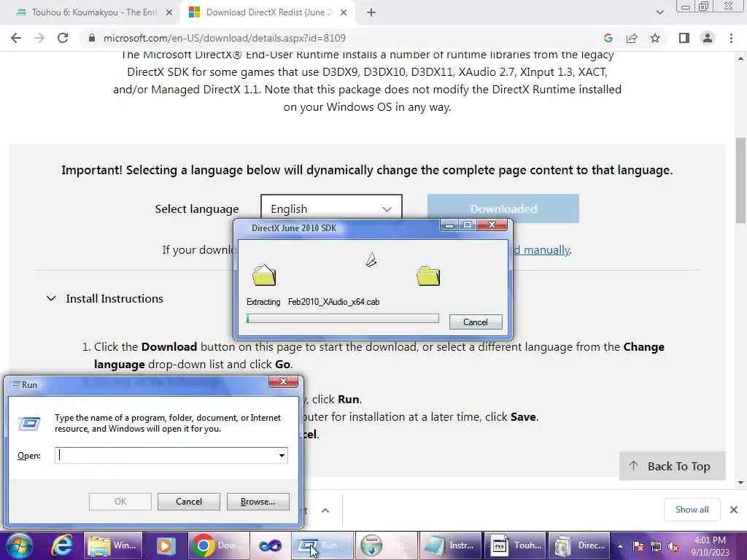Close the Chrome downloads bar

click(x=734, y=510)
